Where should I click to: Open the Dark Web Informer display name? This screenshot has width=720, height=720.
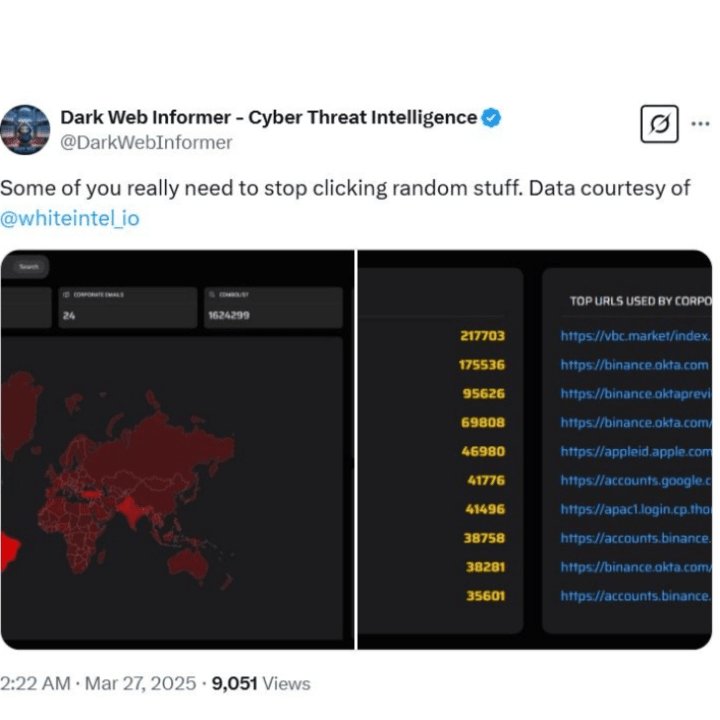tap(268, 117)
